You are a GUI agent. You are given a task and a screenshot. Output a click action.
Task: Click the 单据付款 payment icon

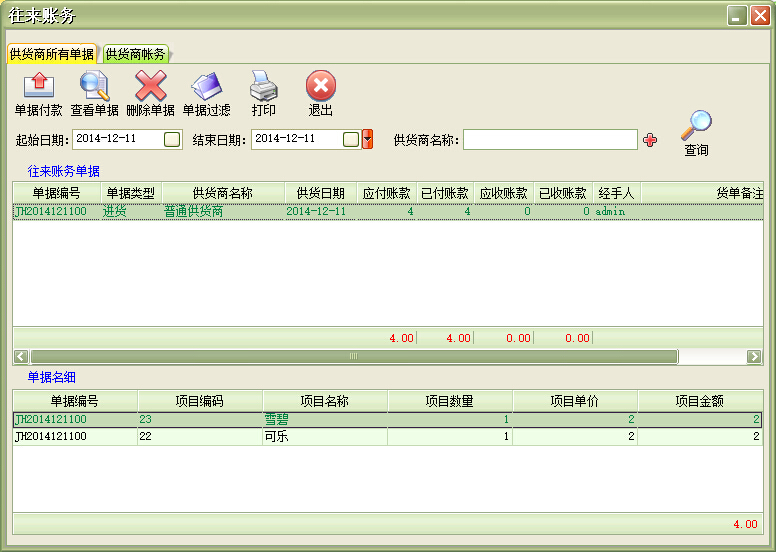click(x=38, y=88)
